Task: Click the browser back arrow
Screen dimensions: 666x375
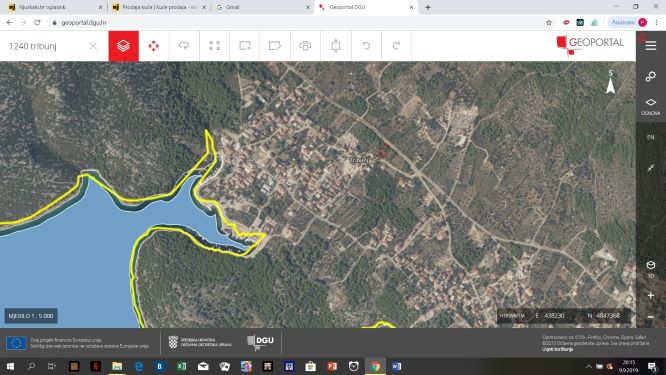Action: (x=9, y=23)
